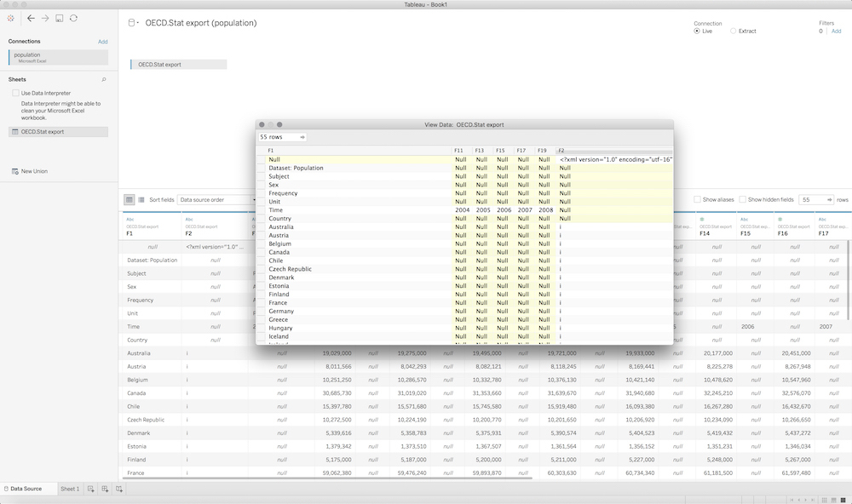Click the number data type icon above F16

(x=780, y=220)
